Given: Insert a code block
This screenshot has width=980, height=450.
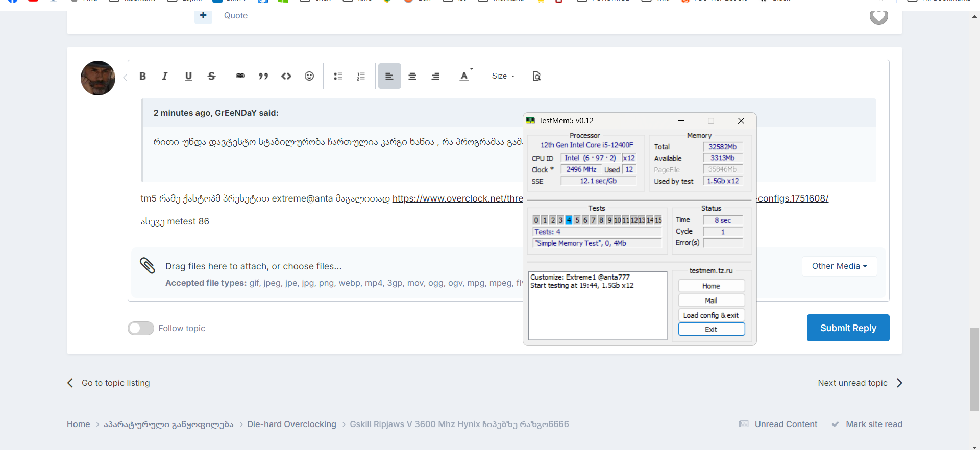Looking at the screenshot, I should [x=286, y=76].
